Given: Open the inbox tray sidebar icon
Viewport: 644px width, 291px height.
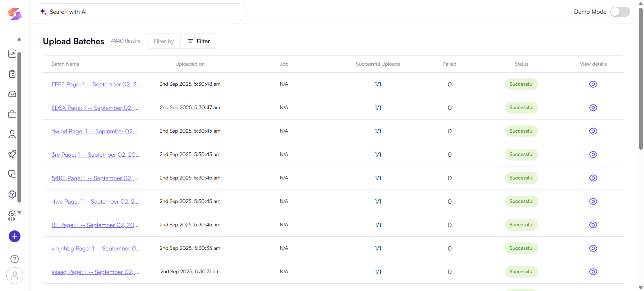Looking at the screenshot, I should (x=12, y=94).
